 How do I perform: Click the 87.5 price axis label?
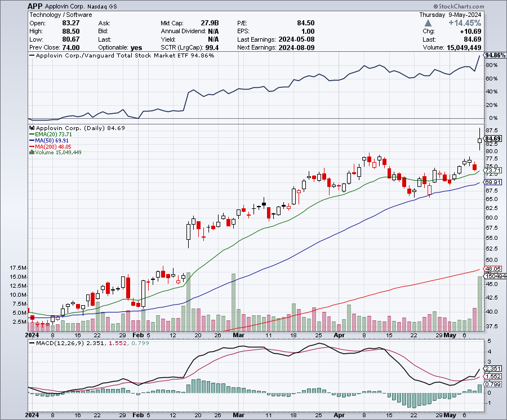(491, 131)
